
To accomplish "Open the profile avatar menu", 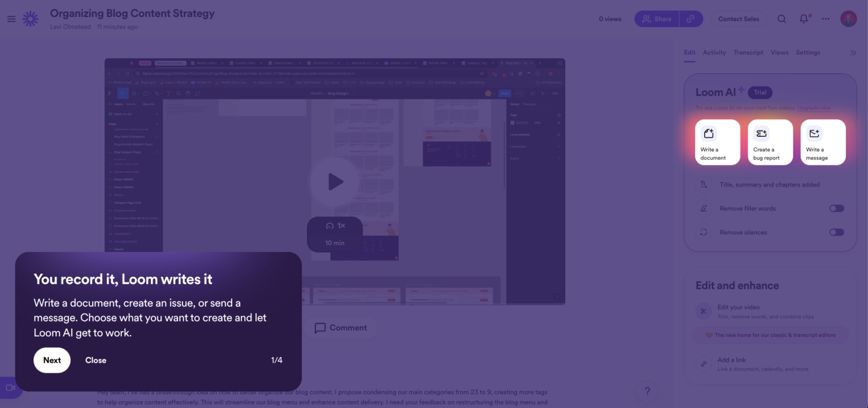I will pos(848,19).
